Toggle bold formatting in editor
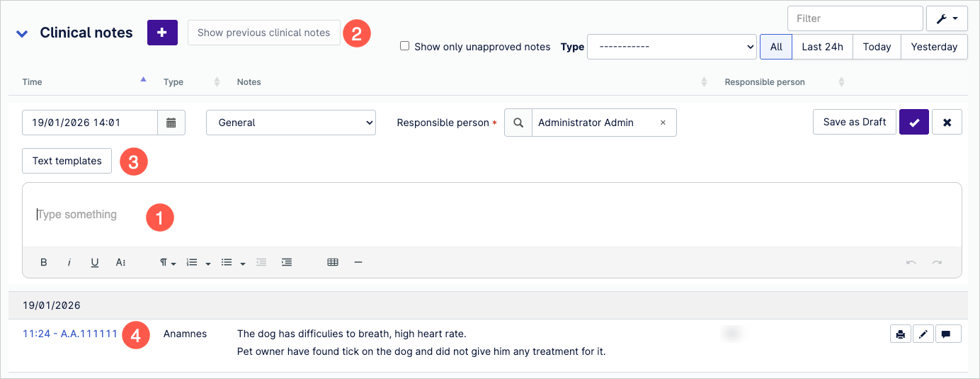This screenshot has width=980, height=379. pyautogui.click(x=44, y=262)
